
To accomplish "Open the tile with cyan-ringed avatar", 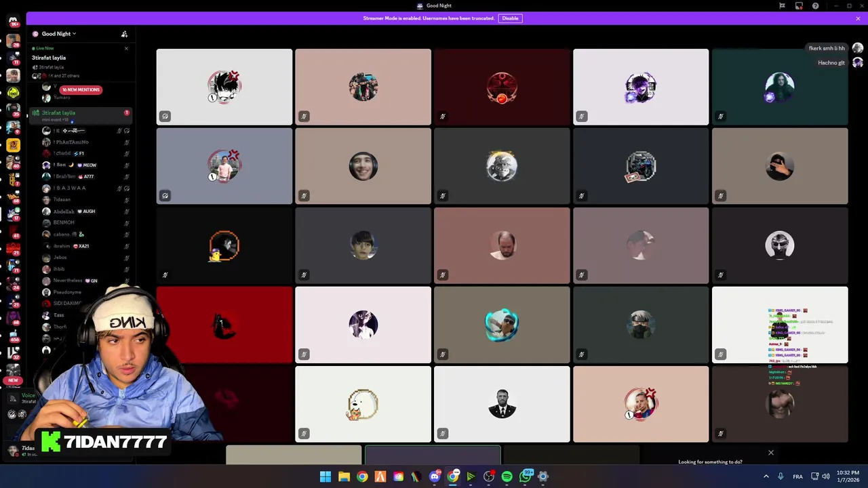I will point(502,325).
